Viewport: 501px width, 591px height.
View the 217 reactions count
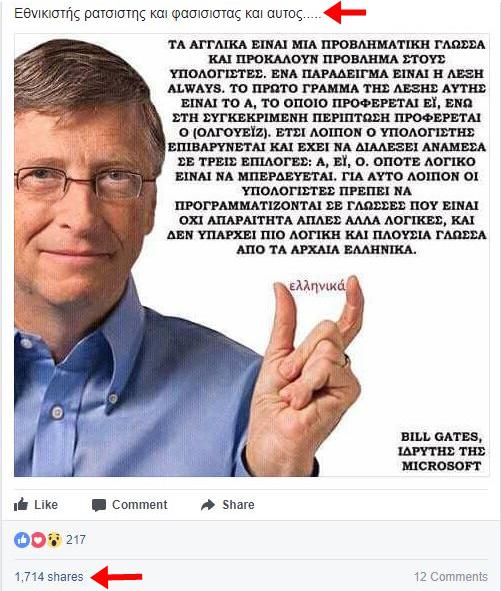coord(76,540)
